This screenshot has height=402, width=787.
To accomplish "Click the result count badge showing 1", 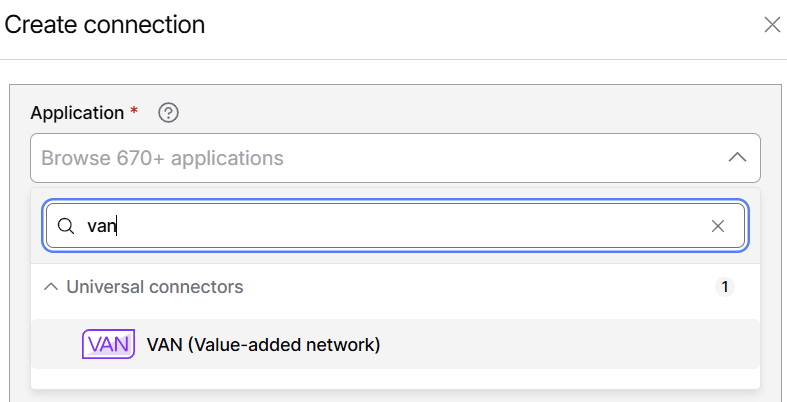I will coord(724,287).
